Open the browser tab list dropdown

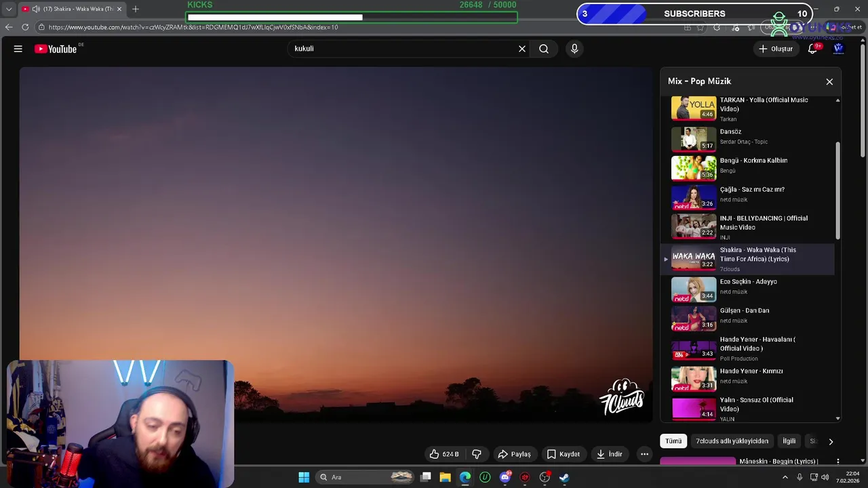(x=9, y=9)
